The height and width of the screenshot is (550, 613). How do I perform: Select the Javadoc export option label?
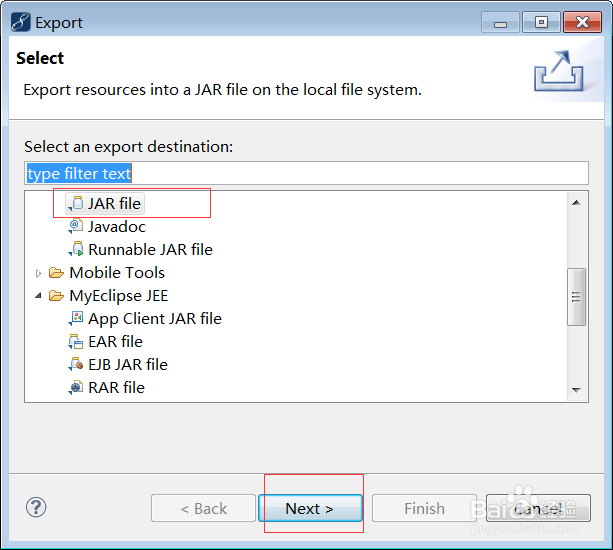click(x=117, y=227)
